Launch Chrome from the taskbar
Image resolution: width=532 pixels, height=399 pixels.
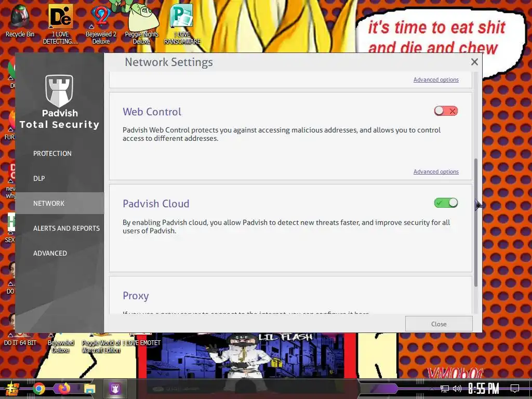pos(39,389)
